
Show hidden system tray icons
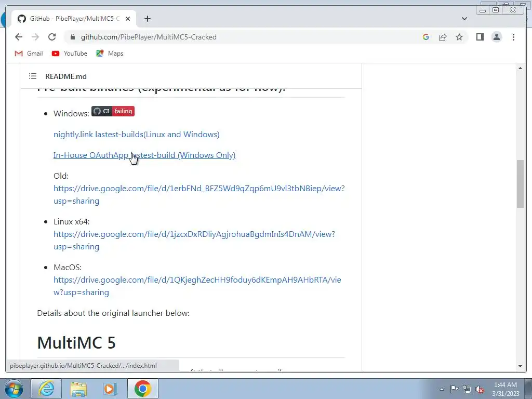[x=442, y=389]
